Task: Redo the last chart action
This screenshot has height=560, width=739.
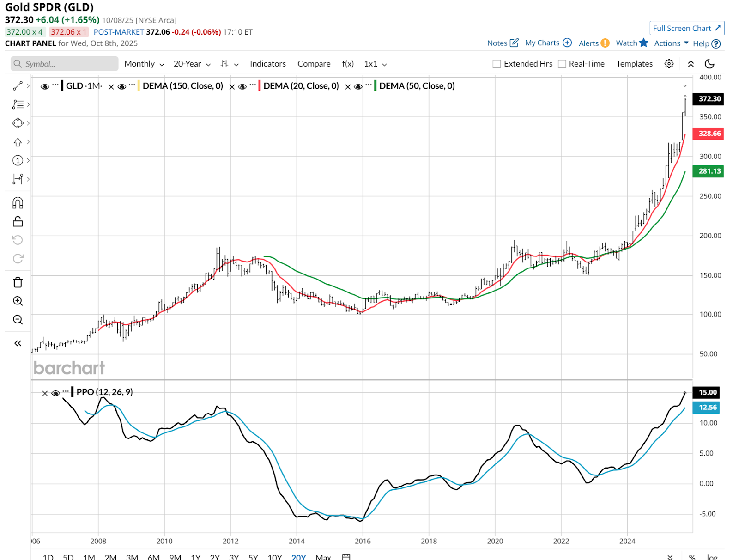Action: pyautogui.click(x=18, y=259)
